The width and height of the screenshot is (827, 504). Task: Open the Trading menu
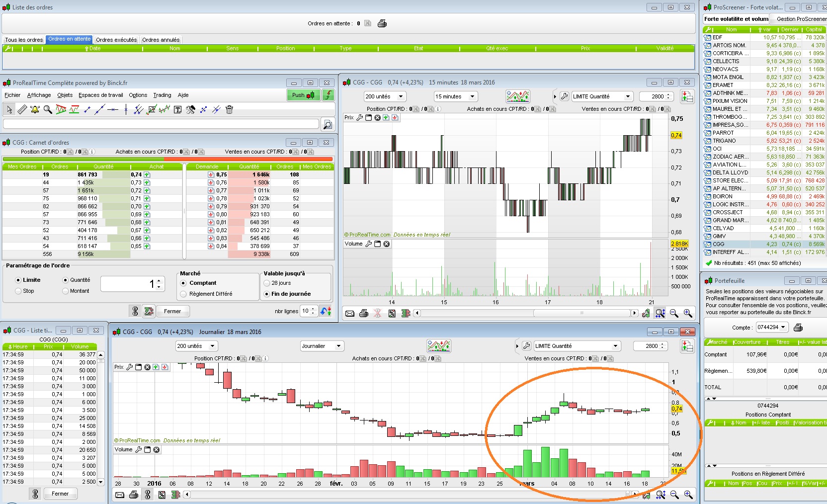pyautogui.click(x=162, y=95)
